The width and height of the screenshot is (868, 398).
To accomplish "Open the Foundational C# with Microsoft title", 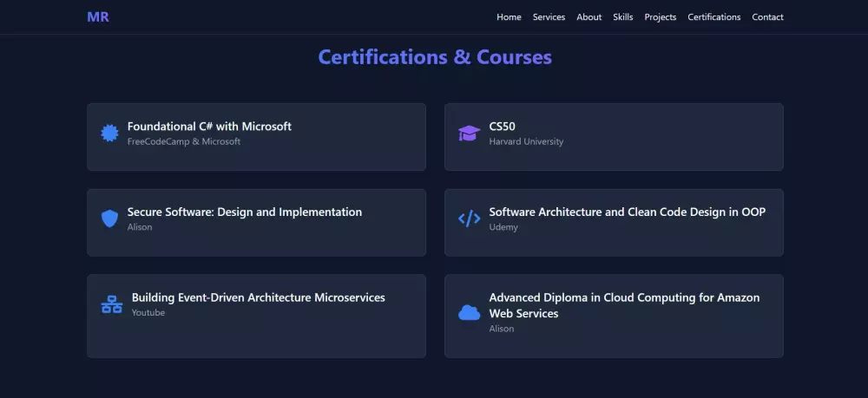I will (209, 127).
